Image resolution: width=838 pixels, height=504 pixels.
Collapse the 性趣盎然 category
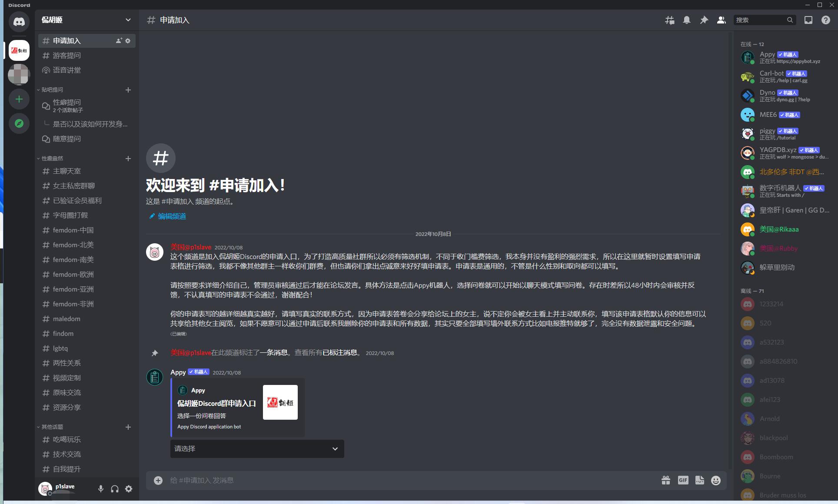(x=52, y=159)
